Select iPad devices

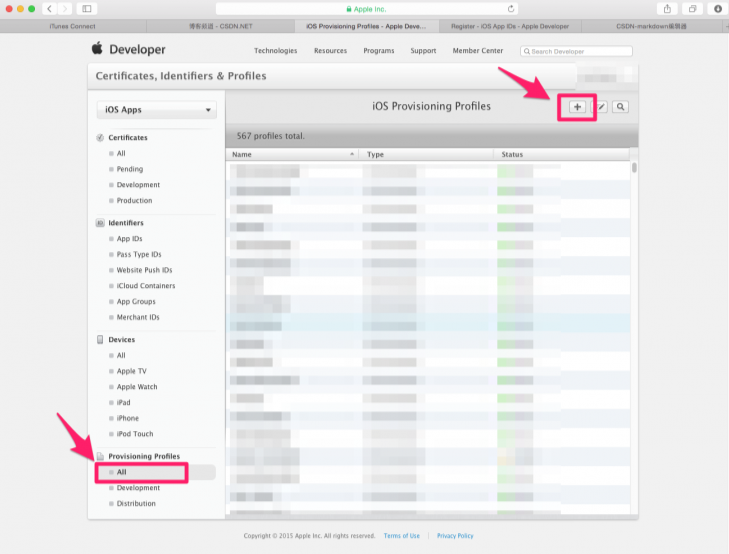coord(123,402)
